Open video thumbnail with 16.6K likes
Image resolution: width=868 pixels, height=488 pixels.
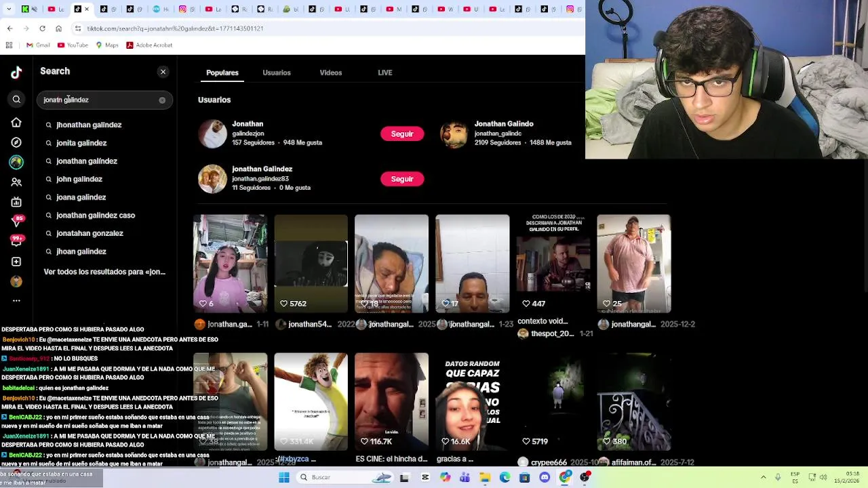click(472, 401)
